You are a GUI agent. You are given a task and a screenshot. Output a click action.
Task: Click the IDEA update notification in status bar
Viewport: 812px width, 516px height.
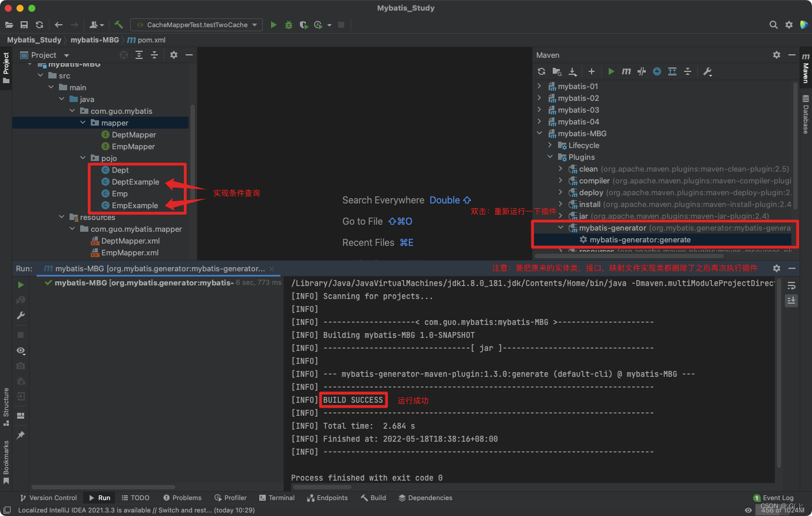(x=136, y=510)
